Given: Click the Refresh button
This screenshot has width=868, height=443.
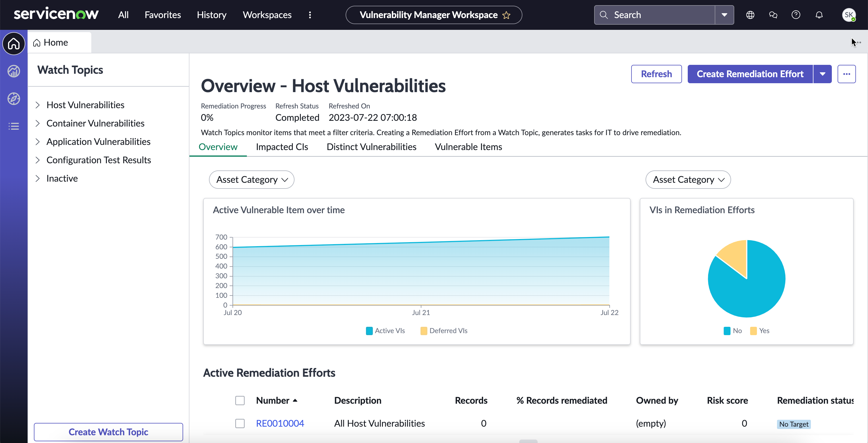Looking at the screenshot, I should click(x=656, y=74).
